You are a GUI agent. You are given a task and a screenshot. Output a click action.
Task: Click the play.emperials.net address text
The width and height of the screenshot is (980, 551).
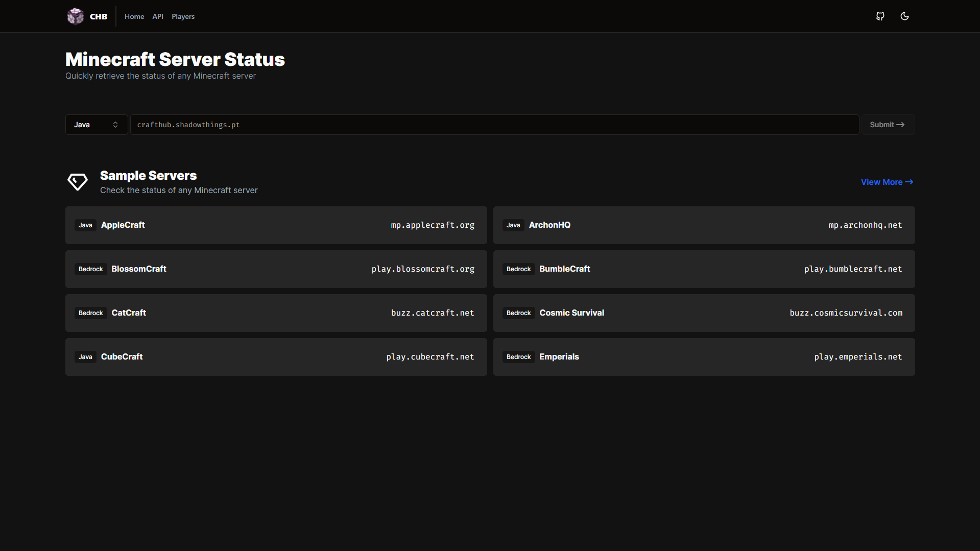(x=858, y=357)
